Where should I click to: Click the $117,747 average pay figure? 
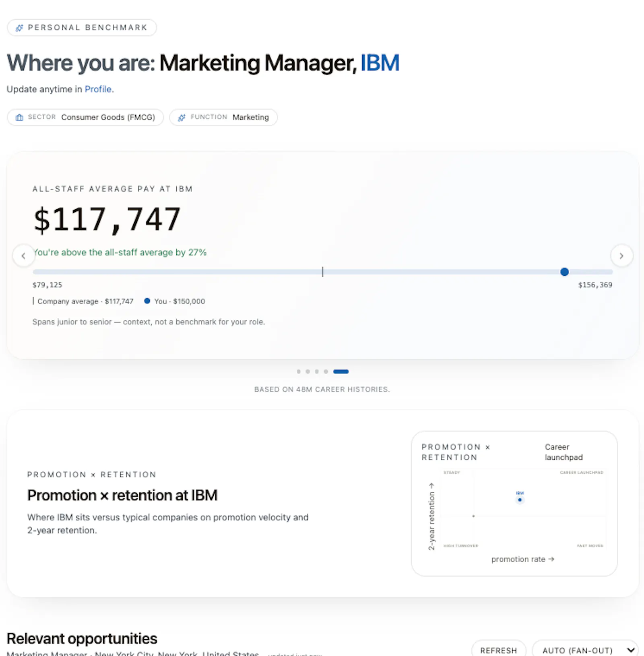pos(107,220)
